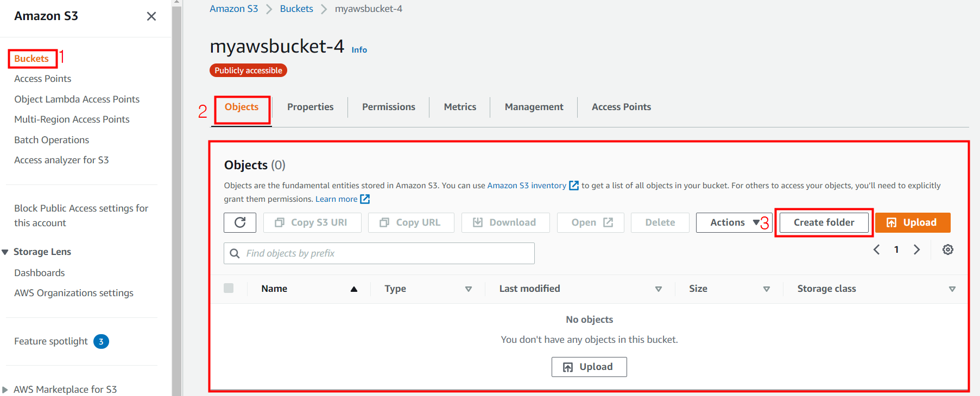
Task: Open the Management tab
Action: pyautogui.click(x=534, y=107)
